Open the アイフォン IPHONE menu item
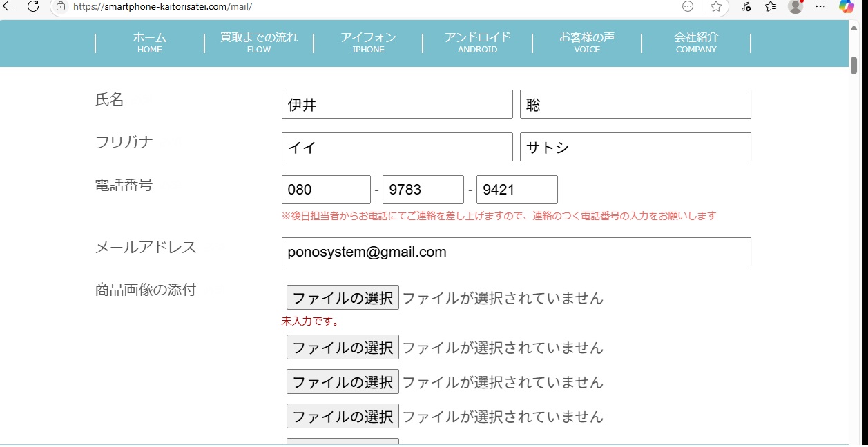The width and height of the screenshot is (868, 447). coord(368,43)
